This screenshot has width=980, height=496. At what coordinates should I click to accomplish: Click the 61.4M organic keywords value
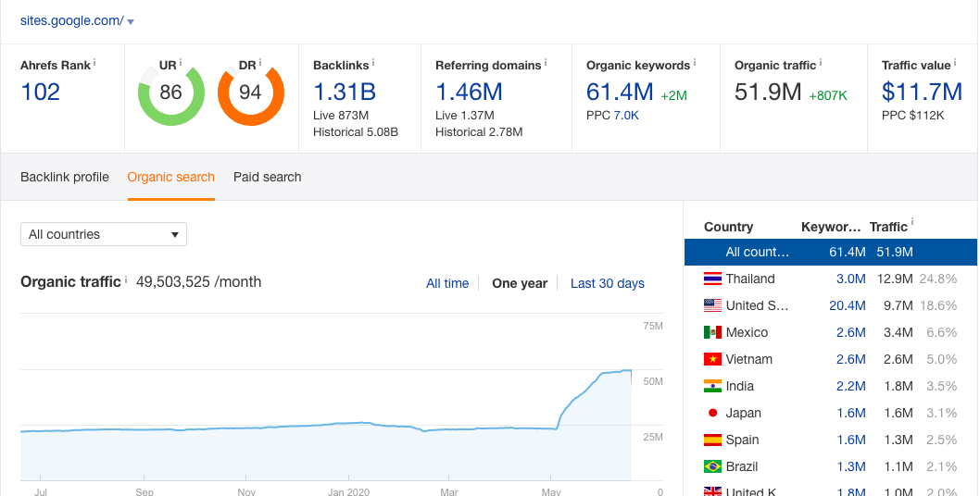coord(620,93)
